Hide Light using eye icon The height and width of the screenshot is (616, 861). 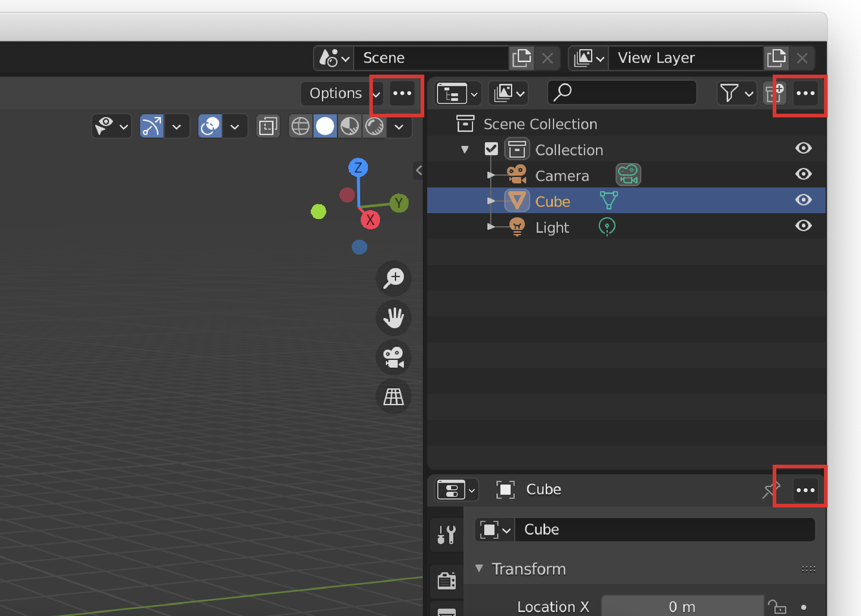pyautogui.click(x=803, y=226)
